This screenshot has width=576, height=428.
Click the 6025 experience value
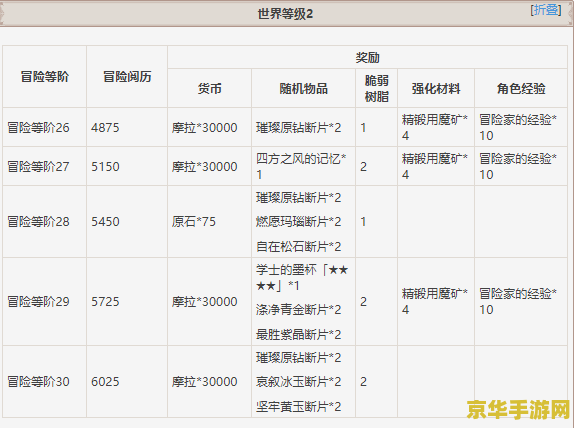(105, 382)
